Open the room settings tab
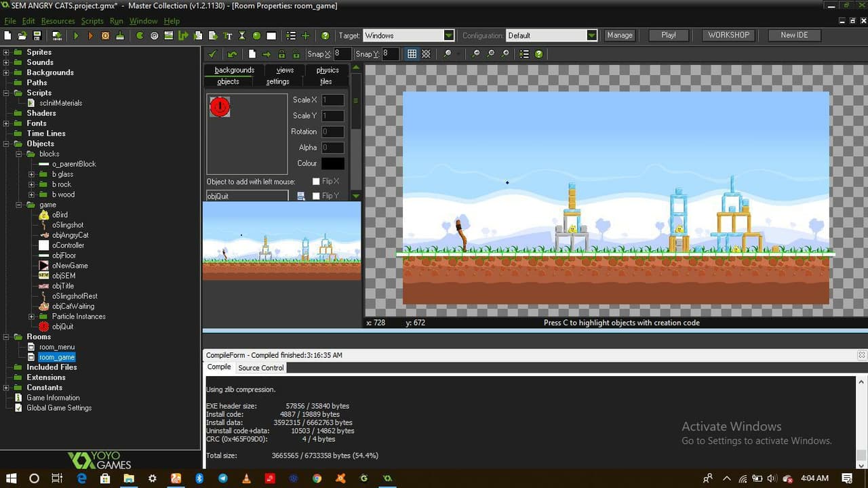 coord(277,81)
